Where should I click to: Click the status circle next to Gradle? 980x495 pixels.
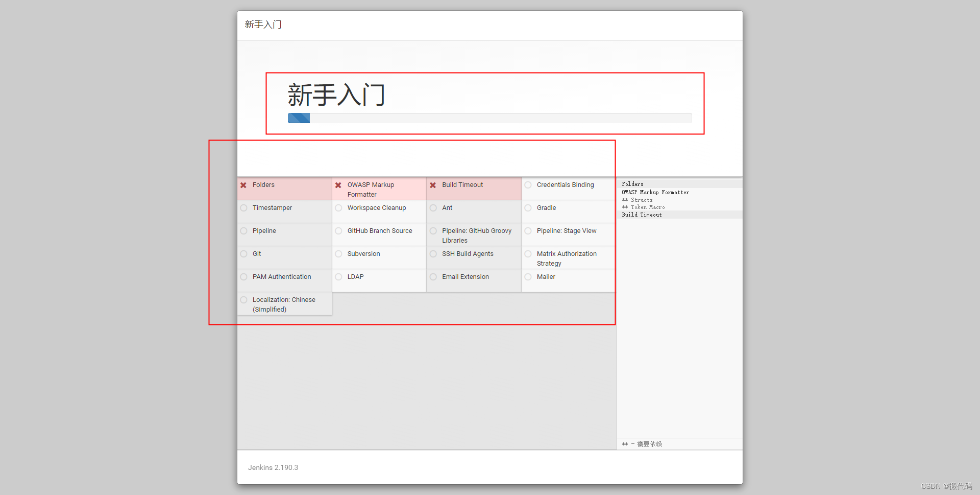tap(528, 208)
